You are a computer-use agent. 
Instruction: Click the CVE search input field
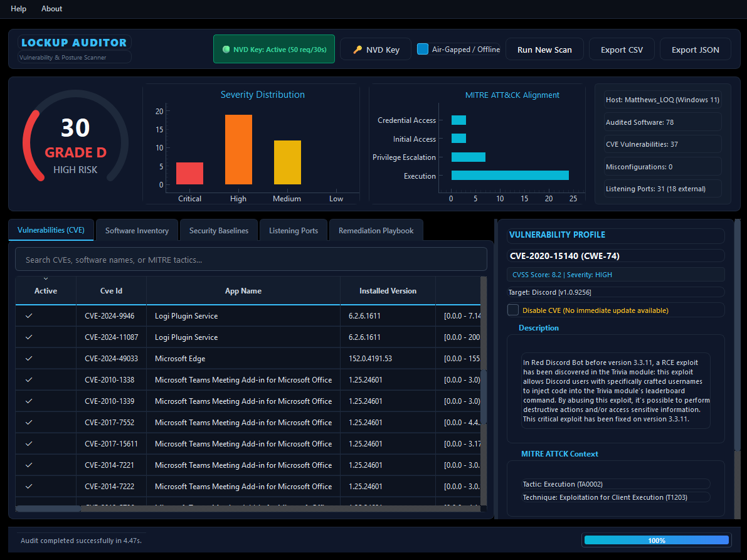coord(251,260)
